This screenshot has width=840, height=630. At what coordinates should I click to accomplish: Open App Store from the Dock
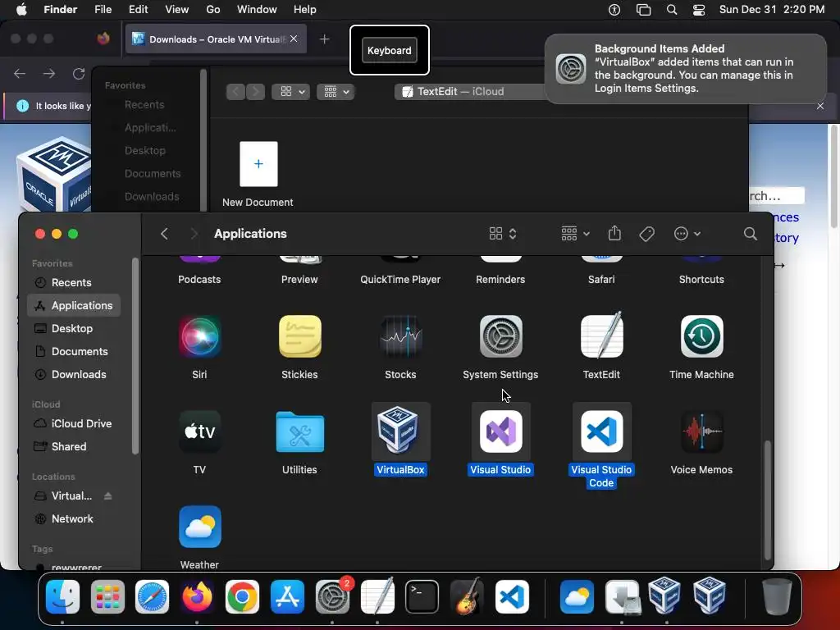[287, 596]
